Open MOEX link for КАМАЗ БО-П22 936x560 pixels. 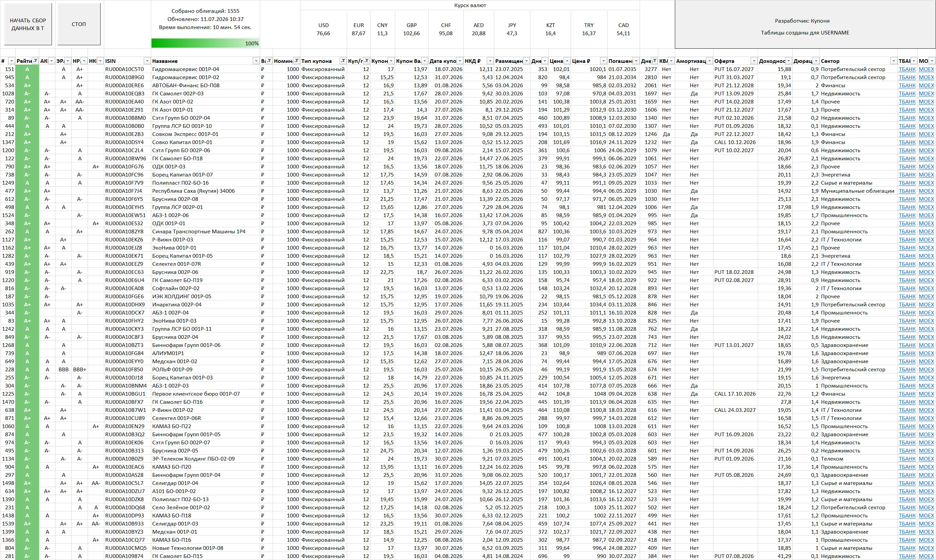[x=926, y=426]
